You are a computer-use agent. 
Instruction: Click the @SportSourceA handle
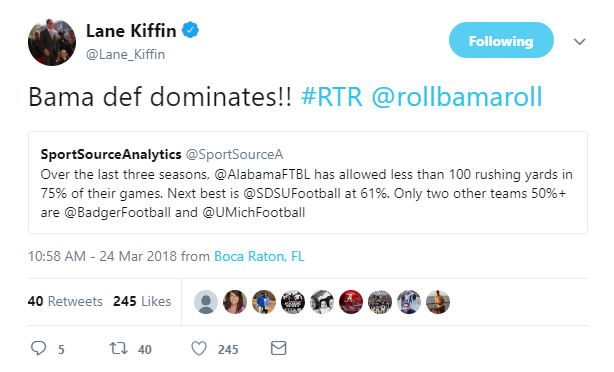coord(234,154)
